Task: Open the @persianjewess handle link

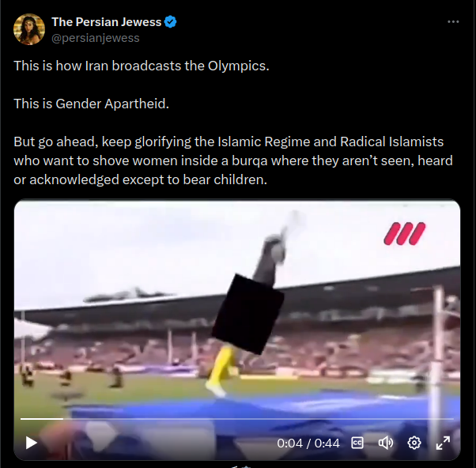Action: point(96,38)
